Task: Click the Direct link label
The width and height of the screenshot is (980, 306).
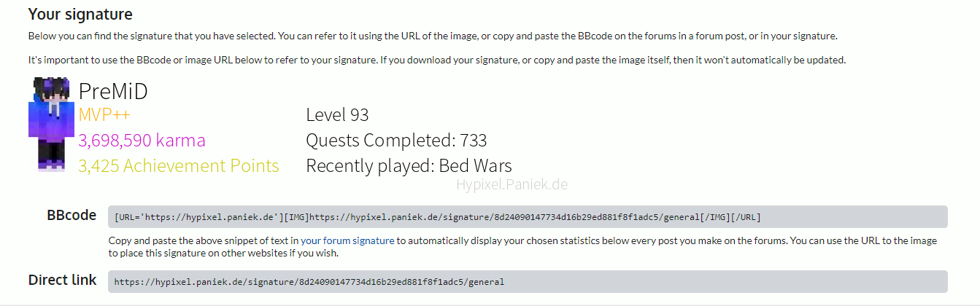Action: [x=63, y=280]
